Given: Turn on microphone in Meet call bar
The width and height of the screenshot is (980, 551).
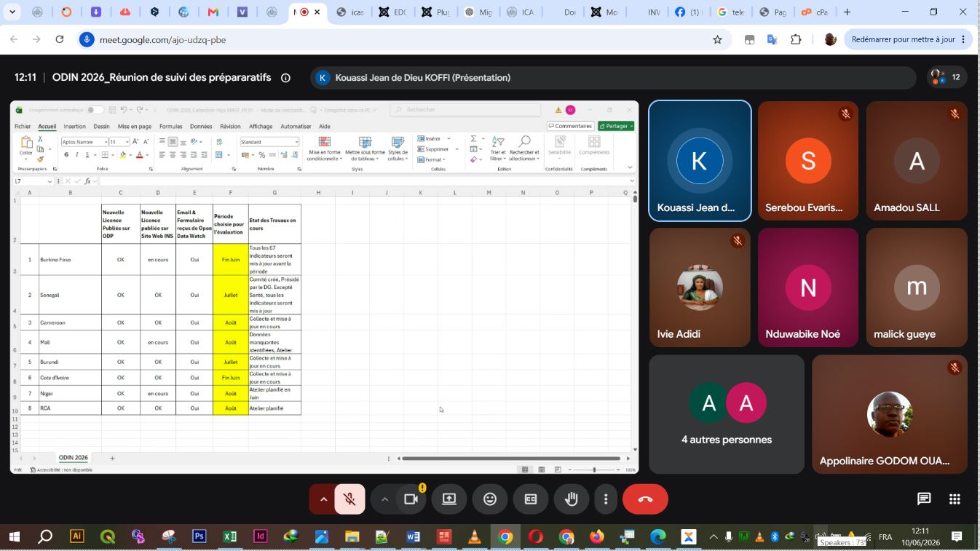Looking at the screenshot, I should pos(349,499).
